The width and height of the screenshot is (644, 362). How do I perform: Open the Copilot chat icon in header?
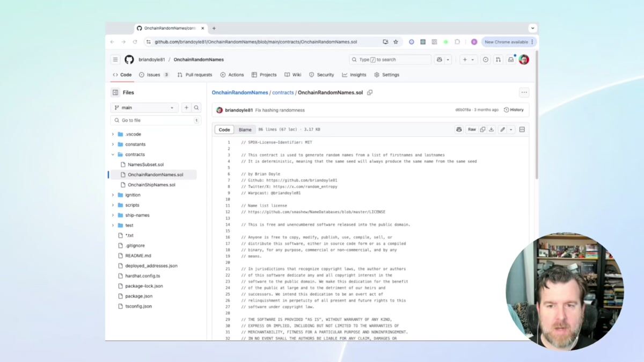440,60
